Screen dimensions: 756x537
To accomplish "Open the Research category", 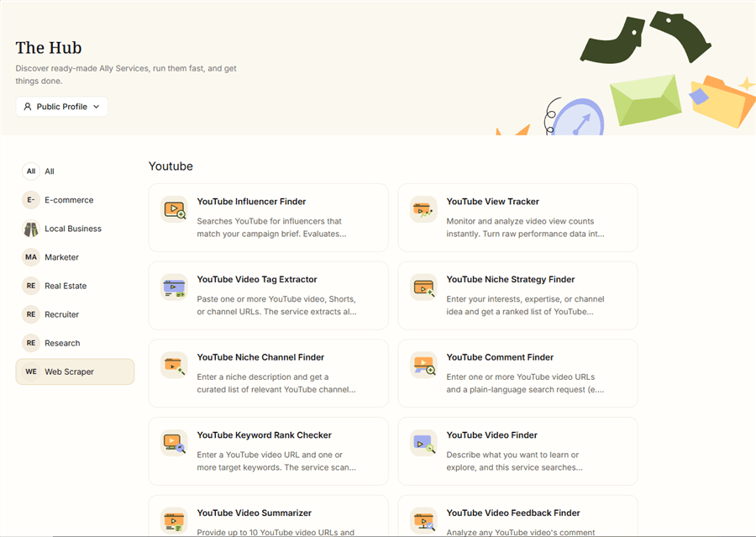I will [x=62, y=343].
